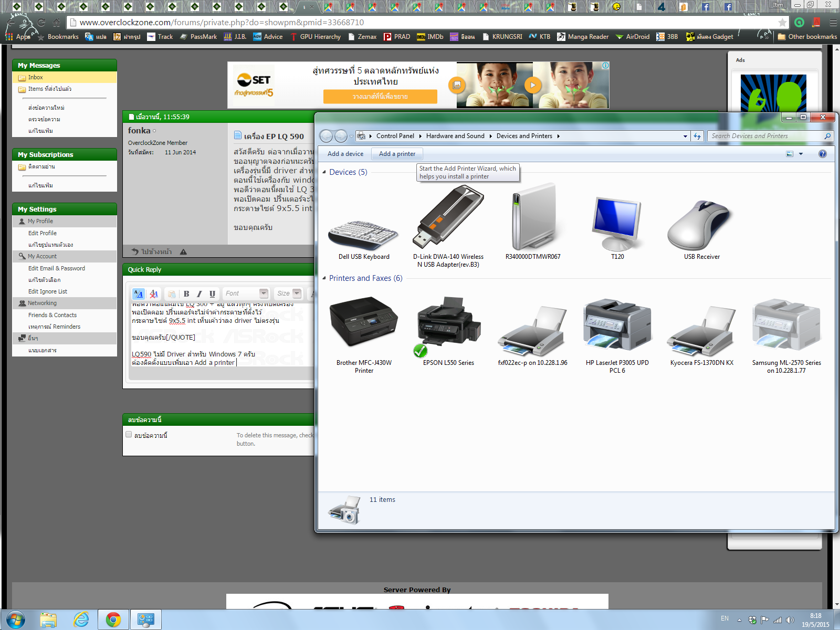The height and width of the screenshot is (630, 840).
Task: Collapse the Printers and Faxes group
Action: [324, 278]
